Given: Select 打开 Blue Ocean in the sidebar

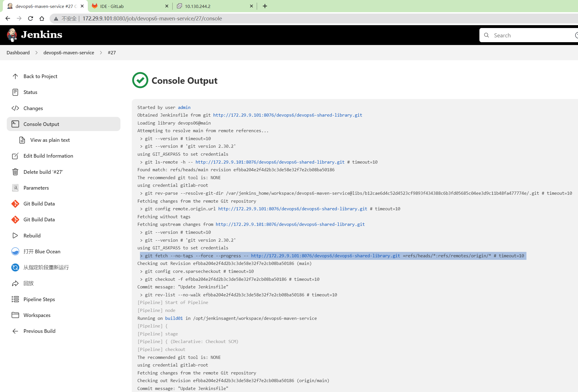Looking at the screenshot, I should (x=63, y=251).
